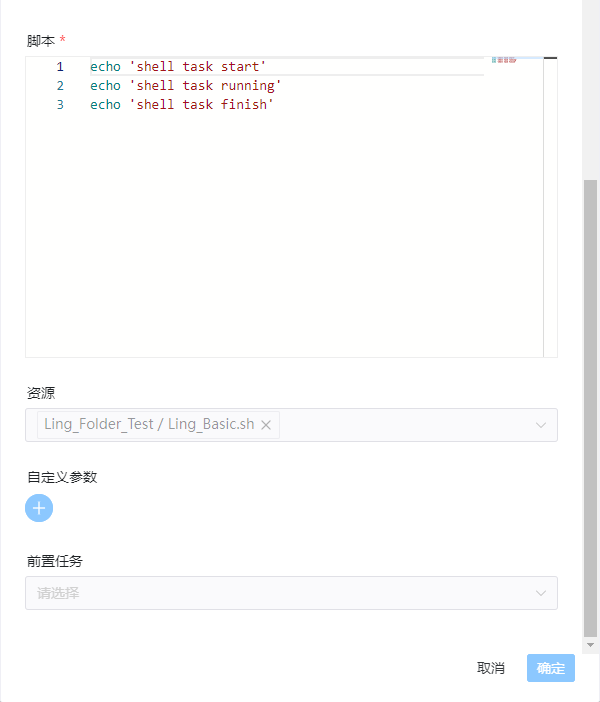Click the 取消 cancel button
This screenshot has width=600, height=702.
click(x=491, y=668)
